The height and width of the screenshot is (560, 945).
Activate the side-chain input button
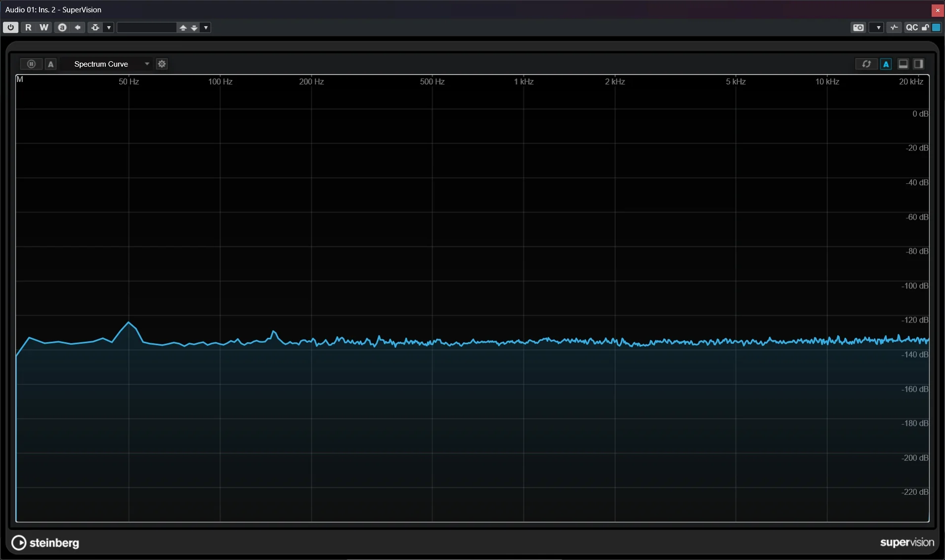click(x=95, y=28)
